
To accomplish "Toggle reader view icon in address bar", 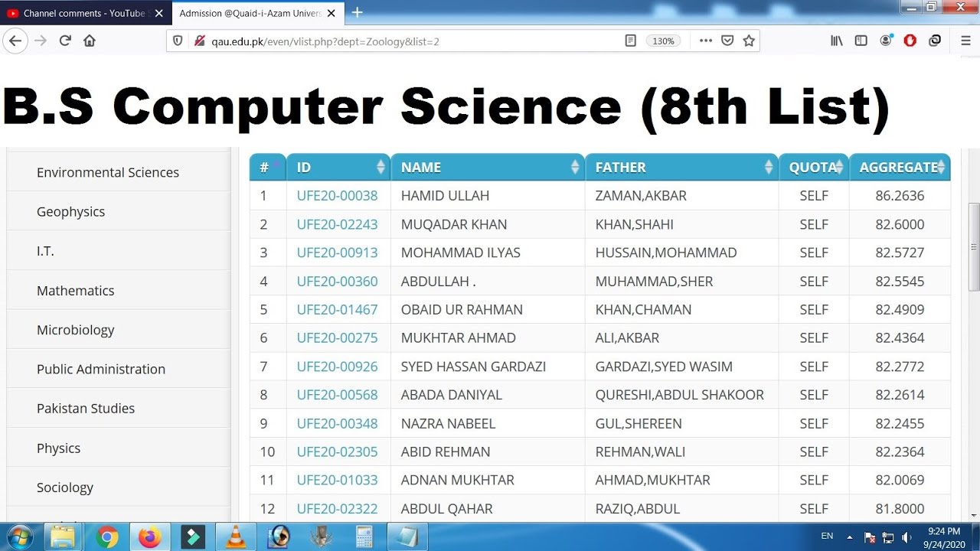I will pyautogui.click(x=630, y=41).
